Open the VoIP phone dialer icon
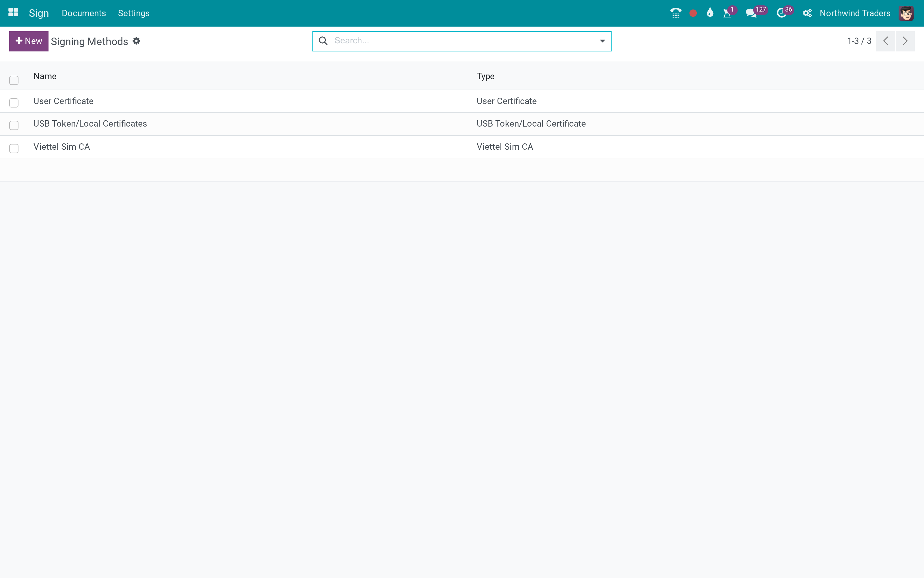This screenshot has width=924, height=578. tap(675, 13)
